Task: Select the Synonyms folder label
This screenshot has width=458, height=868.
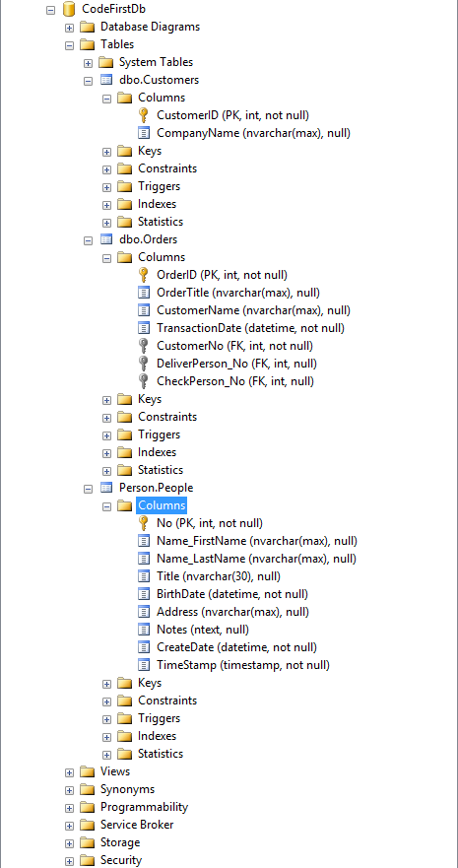Action: (x=128, y=789)
